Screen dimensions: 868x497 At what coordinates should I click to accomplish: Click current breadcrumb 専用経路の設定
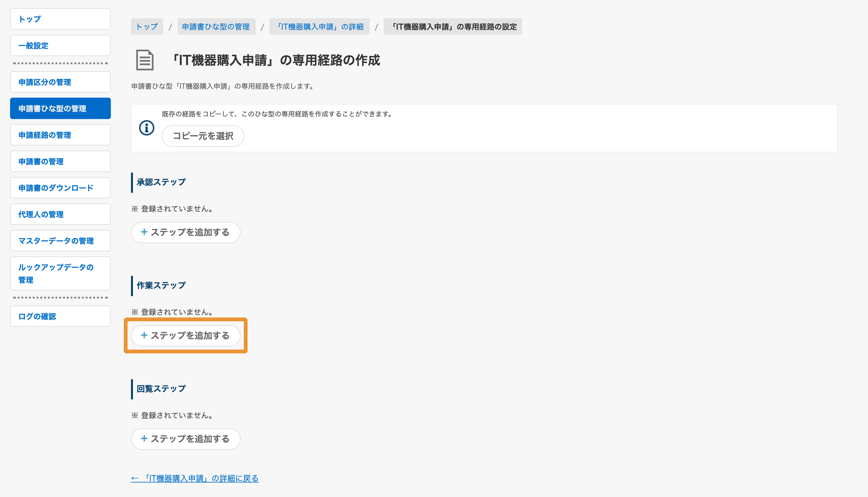[x=453, y=27]
